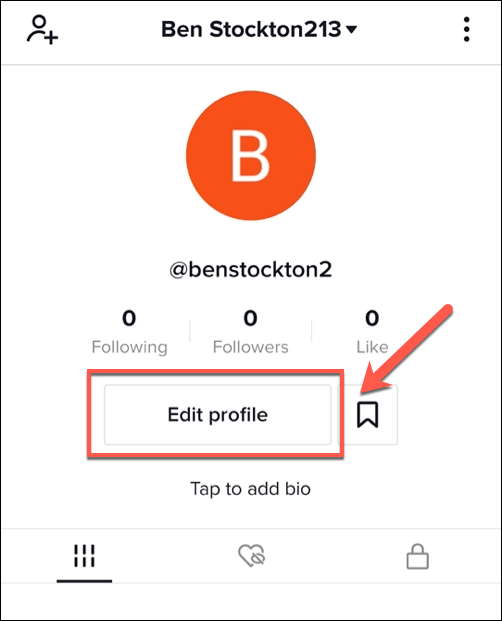Open the add friends icon
Screen dimensions: 502x621
[x=42, y=29]
